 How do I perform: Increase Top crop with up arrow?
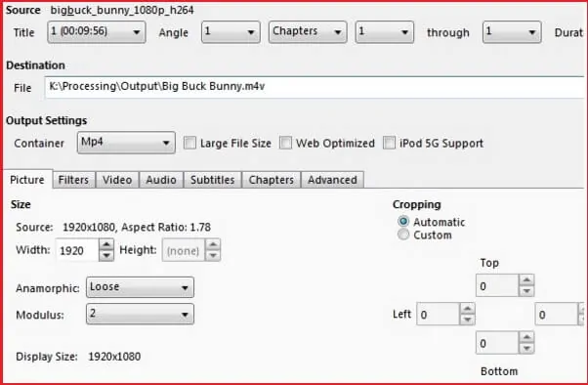526,279
